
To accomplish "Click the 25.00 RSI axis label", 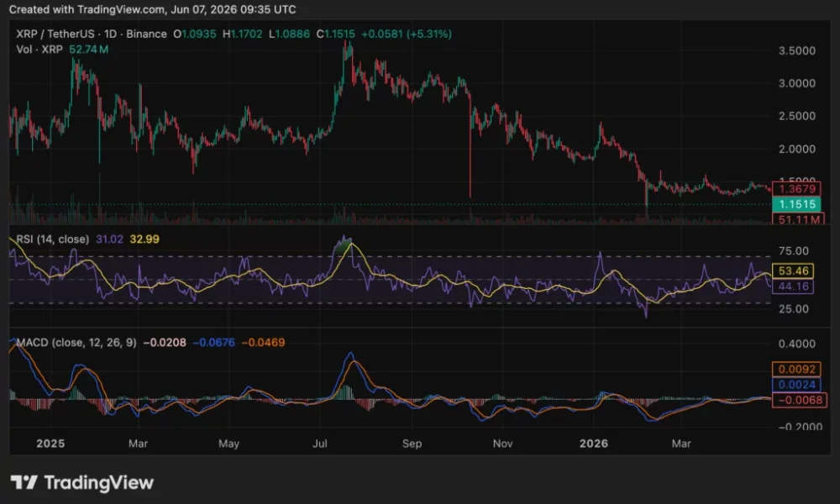I will [794, 309].
